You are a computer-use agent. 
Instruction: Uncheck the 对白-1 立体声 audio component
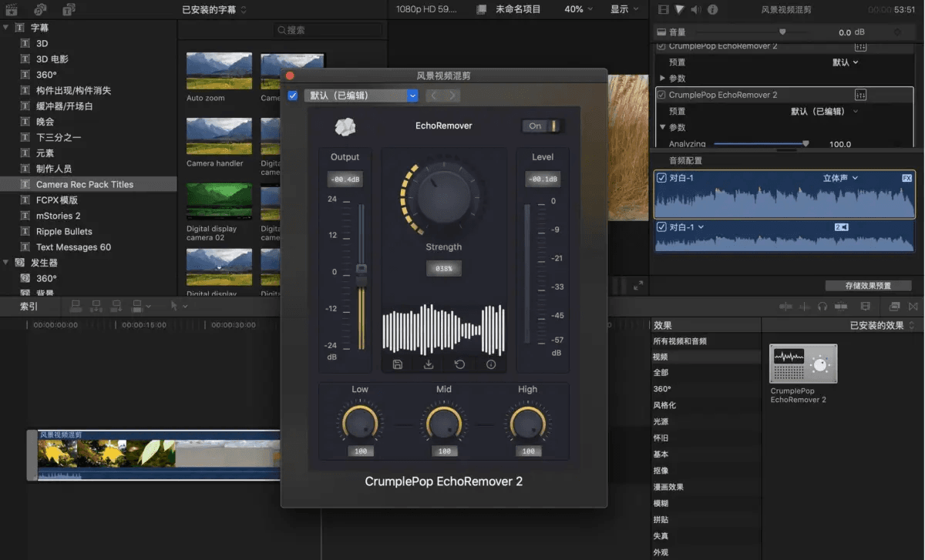pos(661,178)
